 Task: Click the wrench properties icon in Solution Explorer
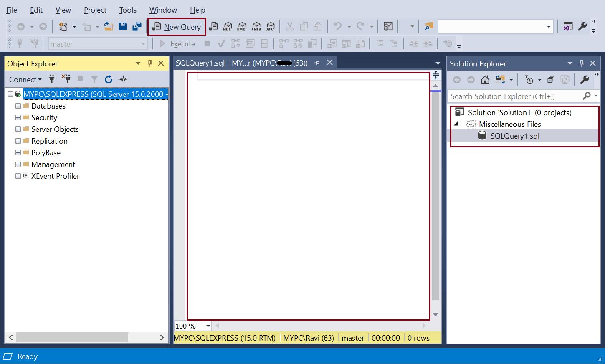pyautogui.click(x=585, y=79)
